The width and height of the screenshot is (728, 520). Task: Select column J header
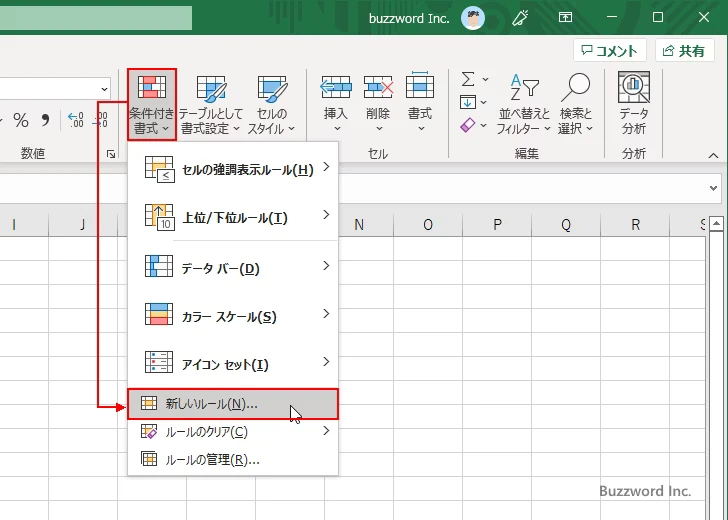coord(83,225)
